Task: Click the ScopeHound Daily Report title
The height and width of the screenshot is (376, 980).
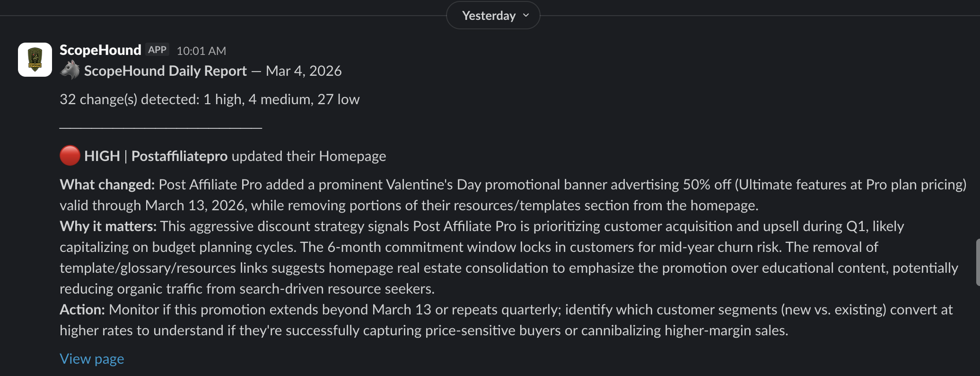Action: coord(165,71)
